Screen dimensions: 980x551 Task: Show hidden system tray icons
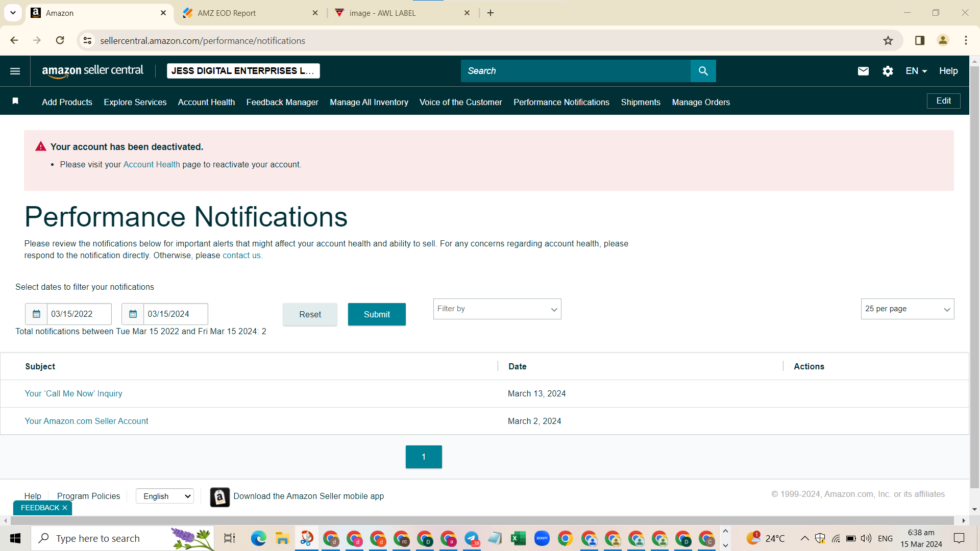tap(804, 538)
